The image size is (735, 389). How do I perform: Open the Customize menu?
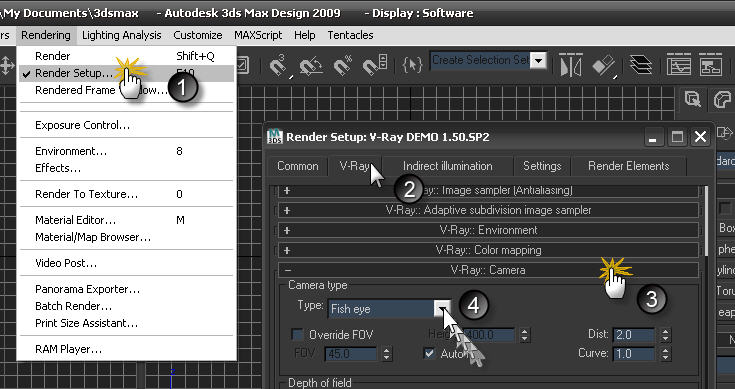click(197, 35)
